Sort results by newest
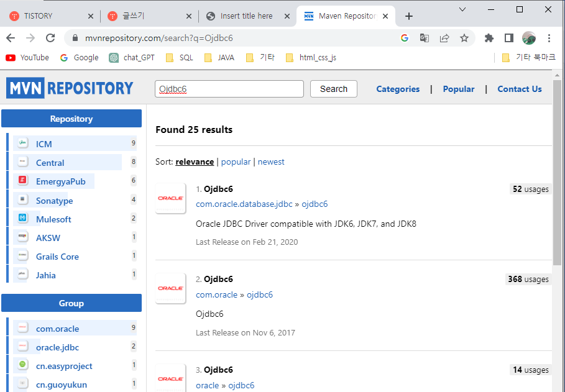The image size is (565, 392). click(x=271, y=162)
